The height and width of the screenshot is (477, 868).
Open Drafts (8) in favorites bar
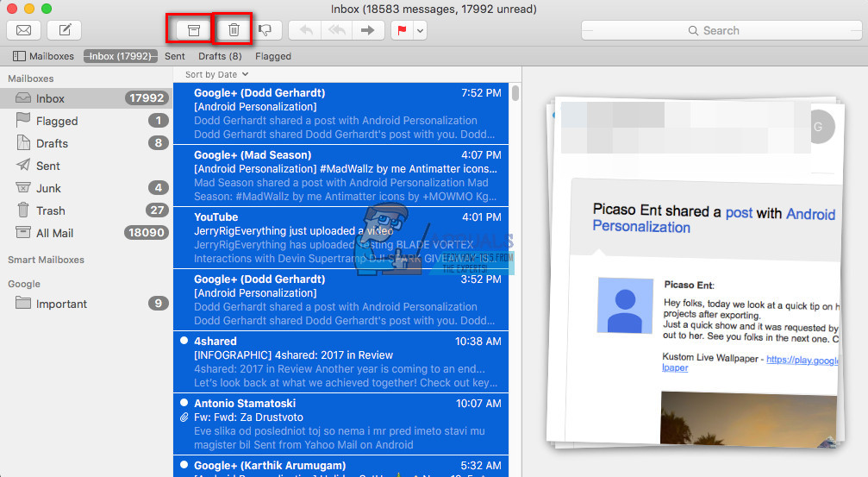coord(220,56)
